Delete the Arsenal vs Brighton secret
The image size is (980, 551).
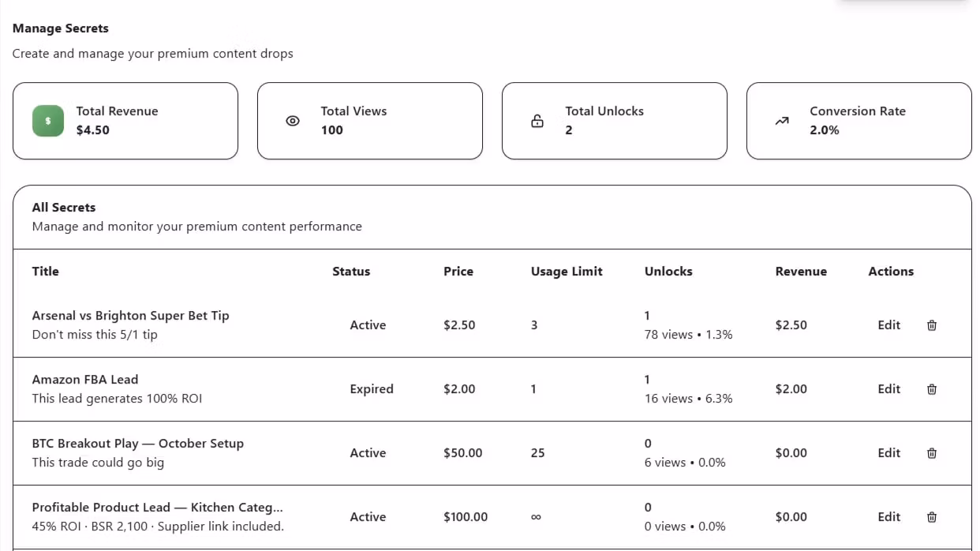tap(931, 325)
